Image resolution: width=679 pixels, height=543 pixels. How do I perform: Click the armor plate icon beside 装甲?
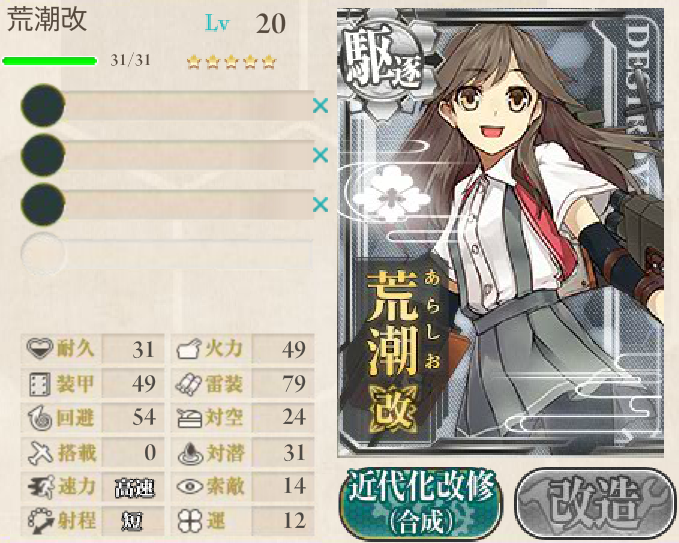coord(39,385)
